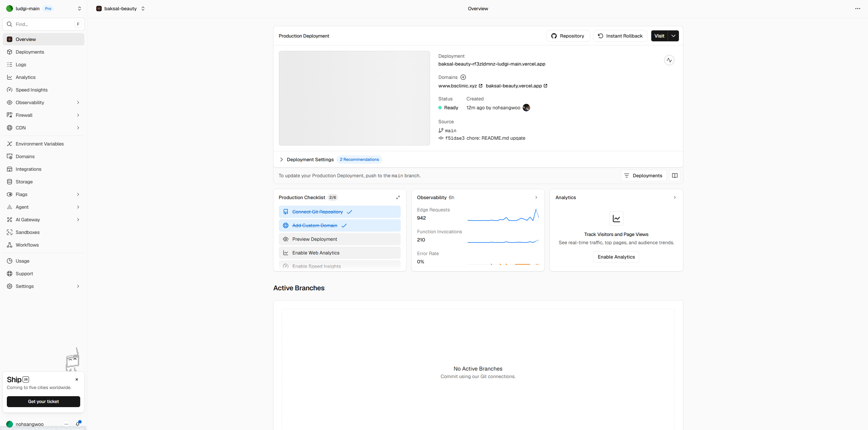Click the Enable Analytics button
This screenshot has width=868, height=430.
point(616,257)
